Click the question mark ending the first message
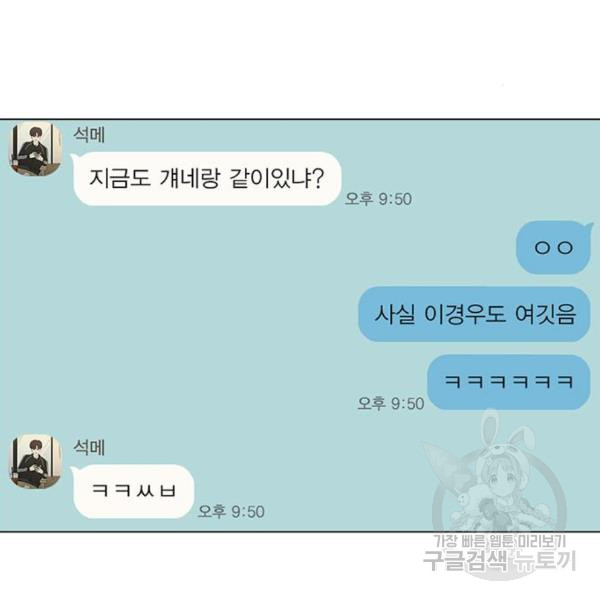The image size is (600, 600). 318,178
